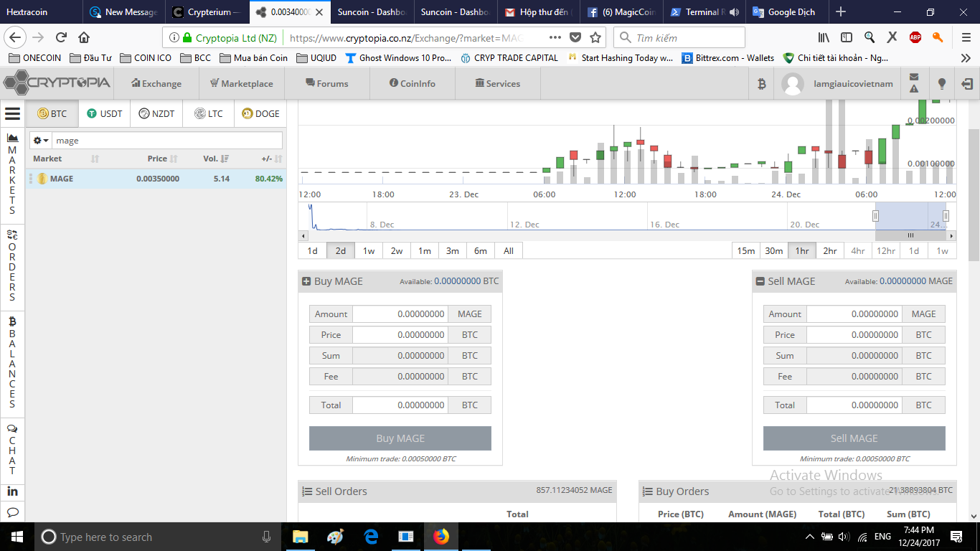Click the Amount field in the Buy MAGE form
The height and width of the screenshot is (551, 980).
tap(400, 314)
